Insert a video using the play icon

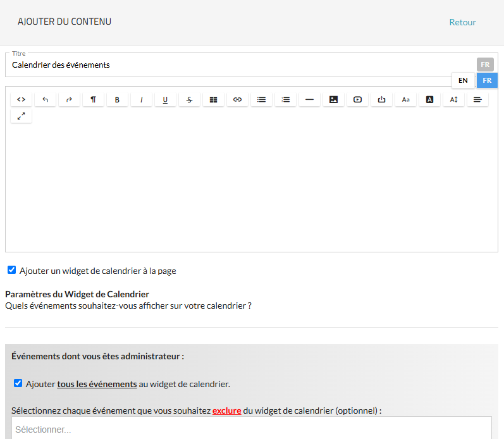[357, 99]
